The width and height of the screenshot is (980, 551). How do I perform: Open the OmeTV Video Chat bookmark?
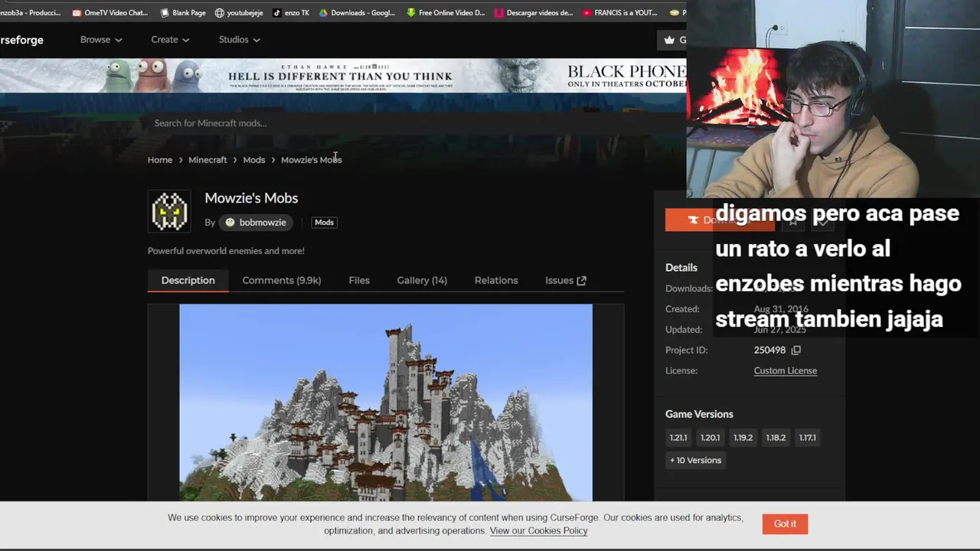pyautogui.click(x=109, y=12)
